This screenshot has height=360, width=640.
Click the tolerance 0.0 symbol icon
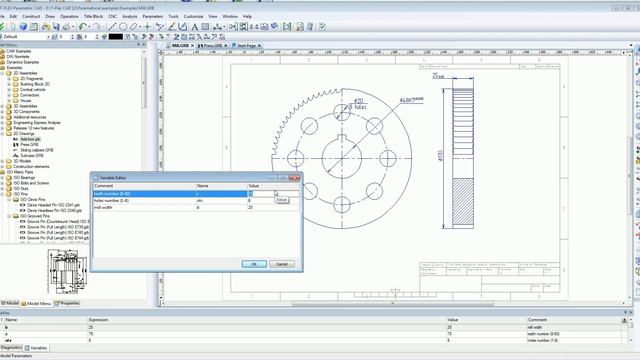(x=254, y=27)
